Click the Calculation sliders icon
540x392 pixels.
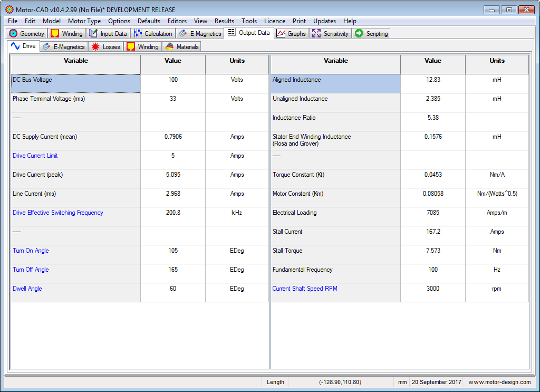(x=138, y=33)
